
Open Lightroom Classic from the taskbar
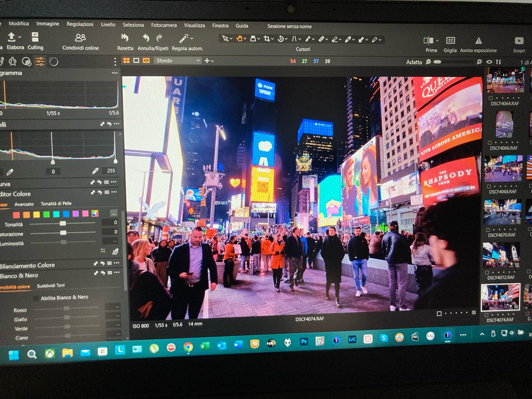tap(352, 339)
